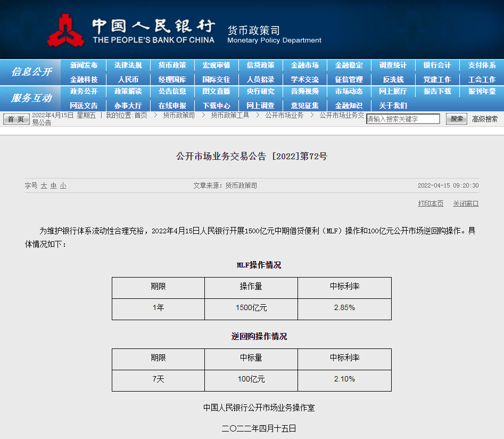Open 党建工作 navigation item

(x=437, y=79)
